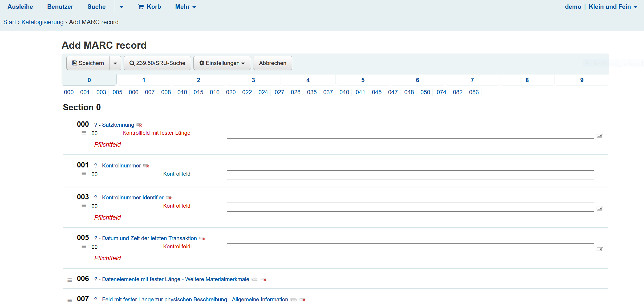This screenshot has width=644, height=304.
Task: Delete the 007 tag
Action: (302, 300)
